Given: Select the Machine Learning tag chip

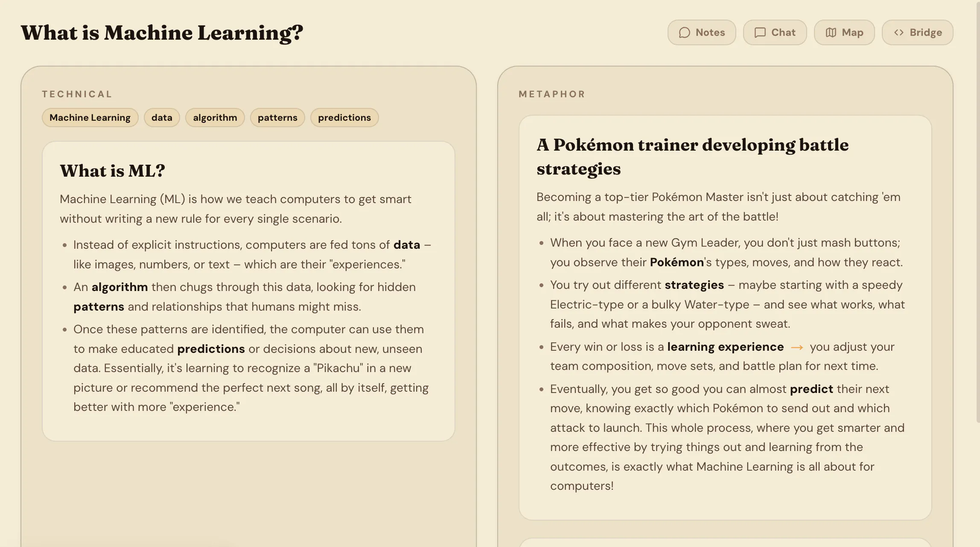Looking at the screenshot, I should 90,117.
